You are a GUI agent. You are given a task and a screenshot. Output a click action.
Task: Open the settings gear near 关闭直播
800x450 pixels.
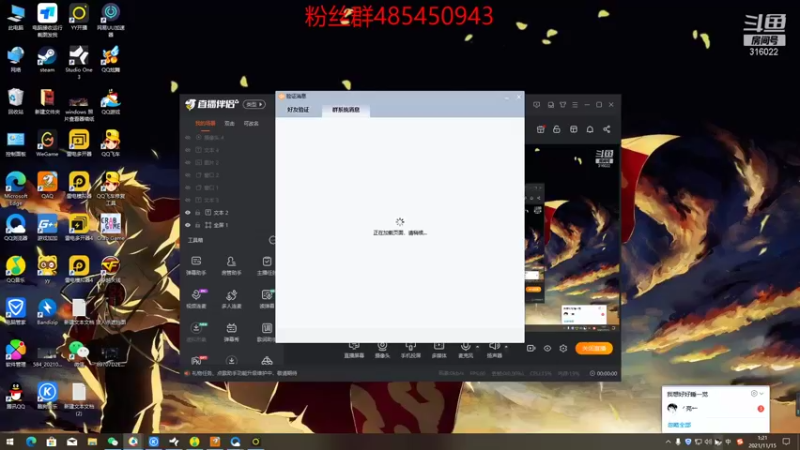pos(563,348)
